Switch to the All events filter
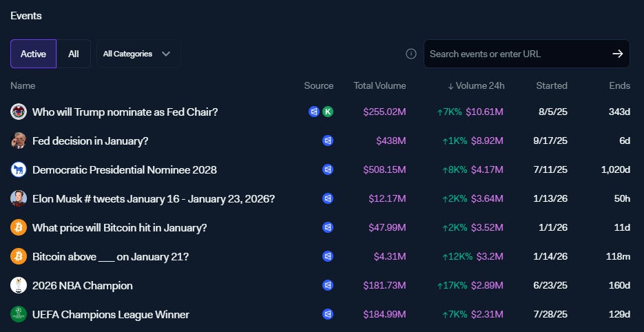 tap(74, 54)
